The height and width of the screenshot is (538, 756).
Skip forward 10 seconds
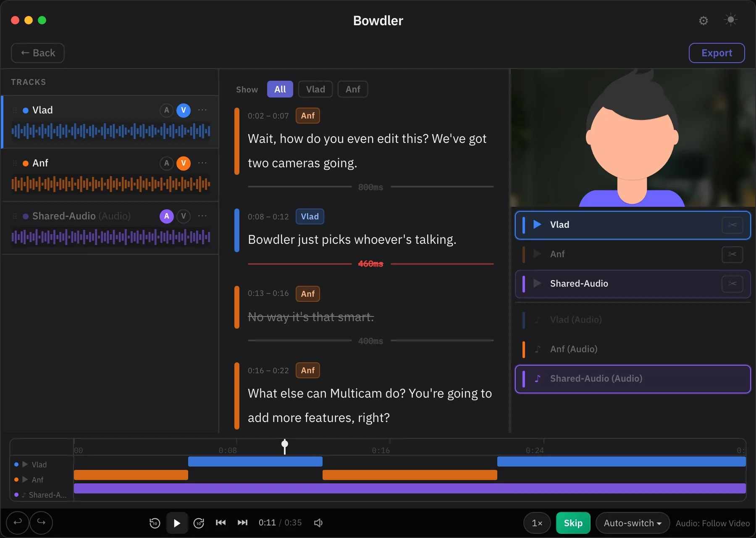click(x=199, y=523)
